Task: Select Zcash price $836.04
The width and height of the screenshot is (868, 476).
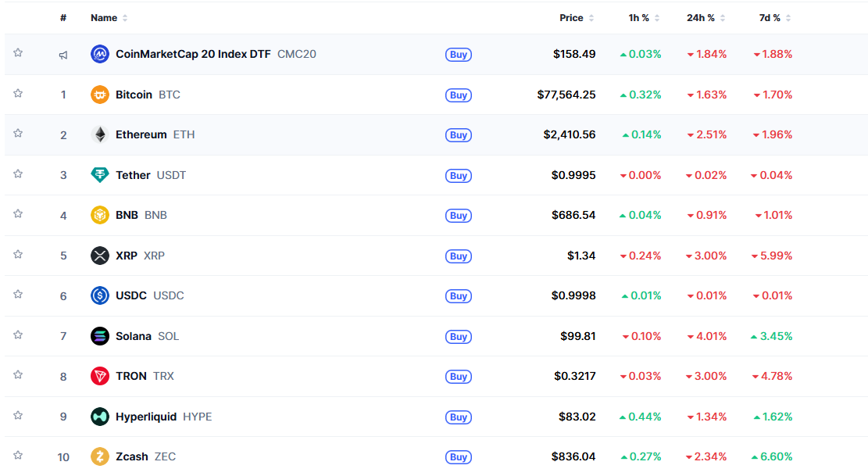Action: click(573, 456)
